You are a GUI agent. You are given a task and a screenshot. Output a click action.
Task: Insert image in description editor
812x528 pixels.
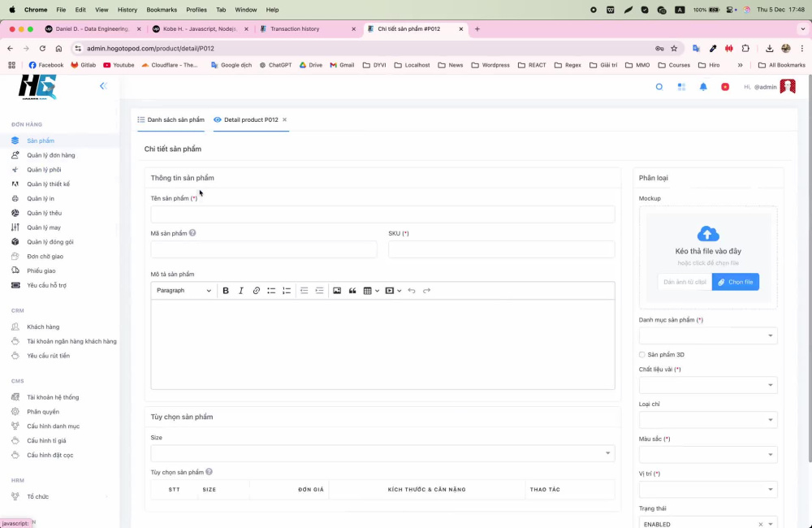[337, 291]
